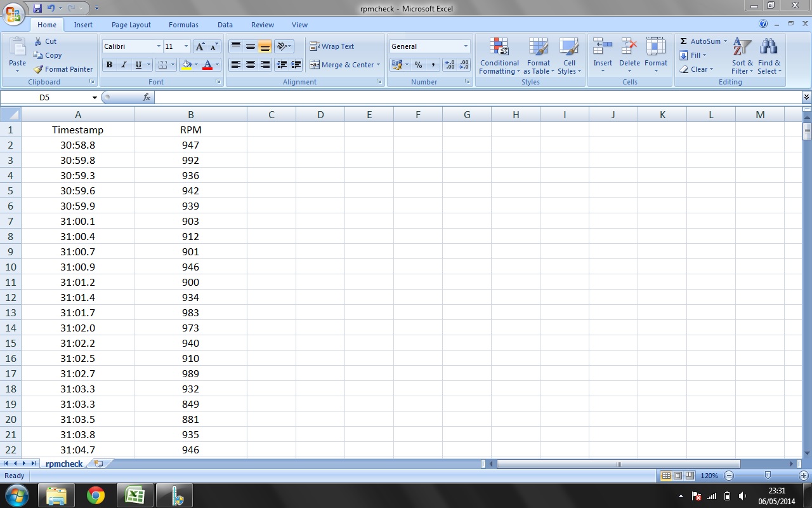This screenshot has width=812, height=508.
Task: Click the formula bar input
Action: pyautogui.click(x=478, y=98)
